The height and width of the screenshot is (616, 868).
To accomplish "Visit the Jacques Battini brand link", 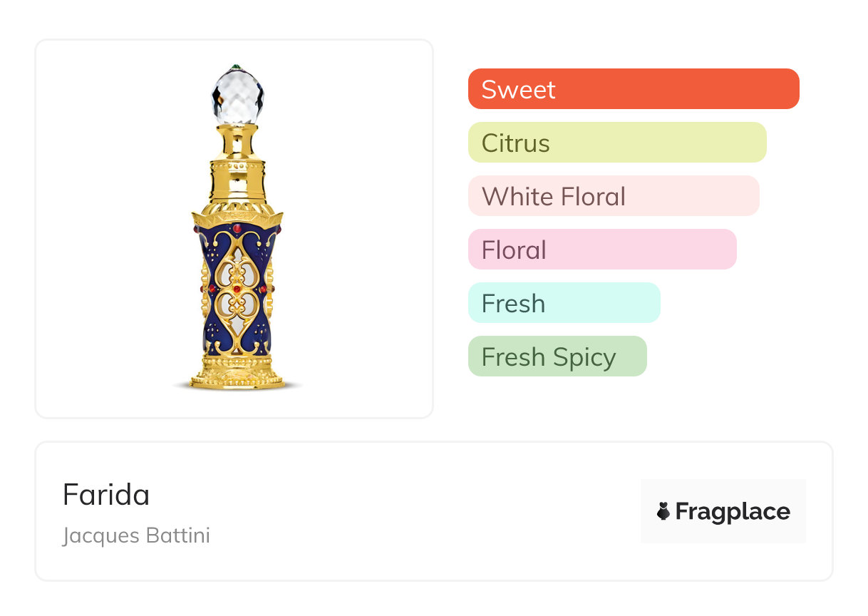I will [x=136, y=535].
